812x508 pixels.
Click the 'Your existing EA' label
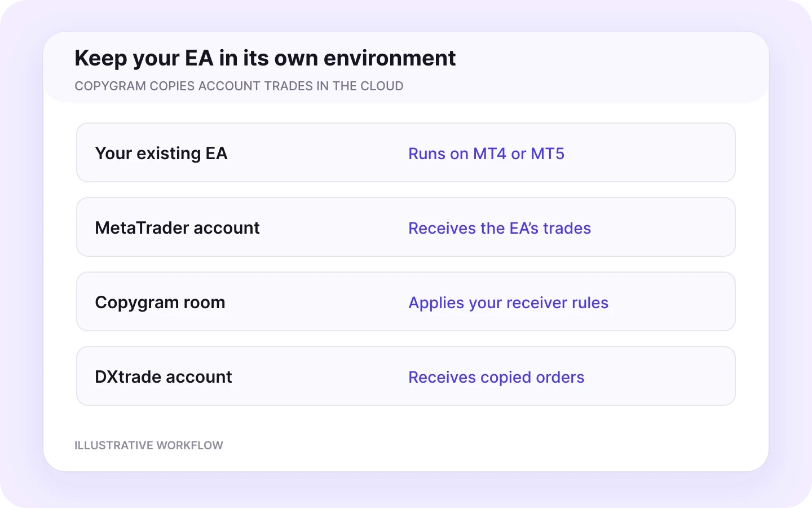pyautogui.click(x=161, y=154)
